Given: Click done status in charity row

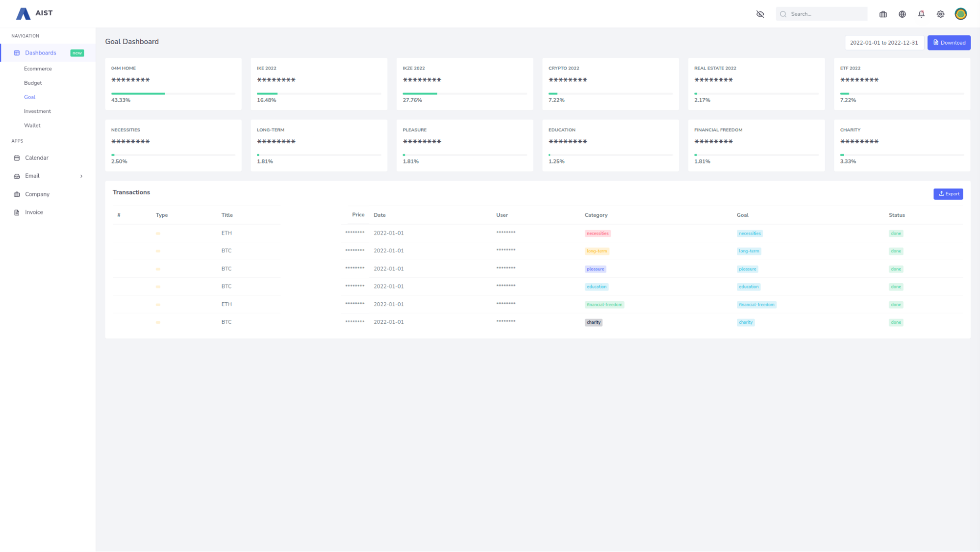Looking at the screenshot, I should (896, 322).
